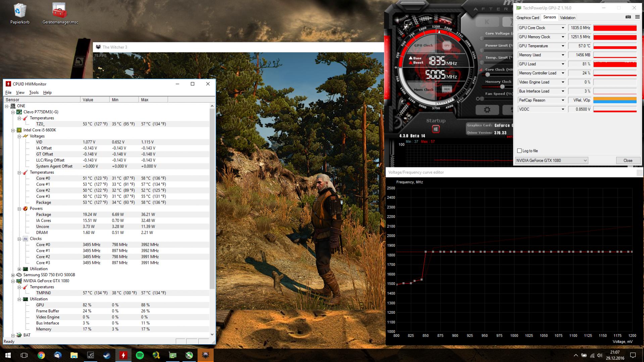Collapse the Powers node

[x=19, y=209]
